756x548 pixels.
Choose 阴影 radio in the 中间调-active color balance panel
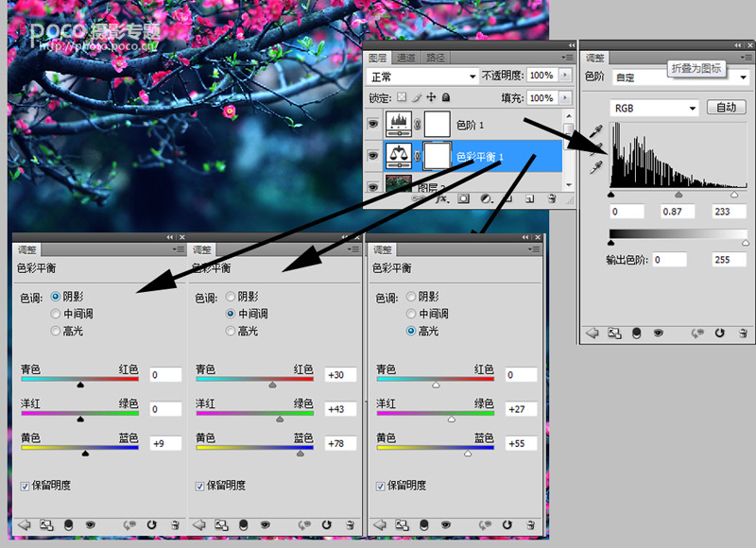(x=231, y=296)
